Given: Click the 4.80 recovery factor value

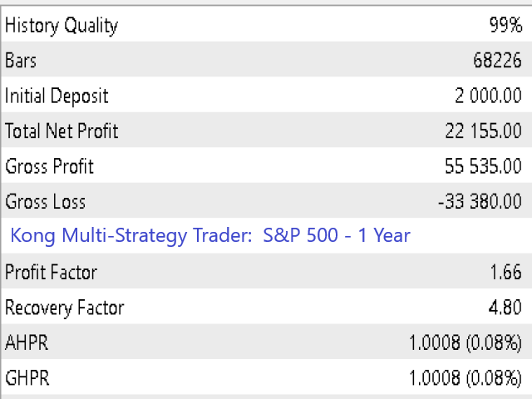Looking at the screenshot, I should click(x=505, y=308).
